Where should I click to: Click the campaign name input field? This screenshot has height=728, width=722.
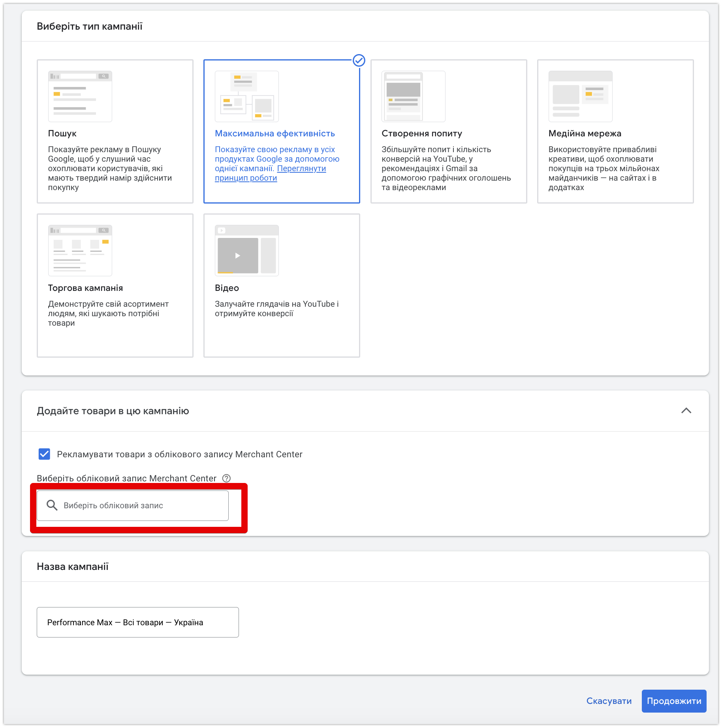[138, 622]
